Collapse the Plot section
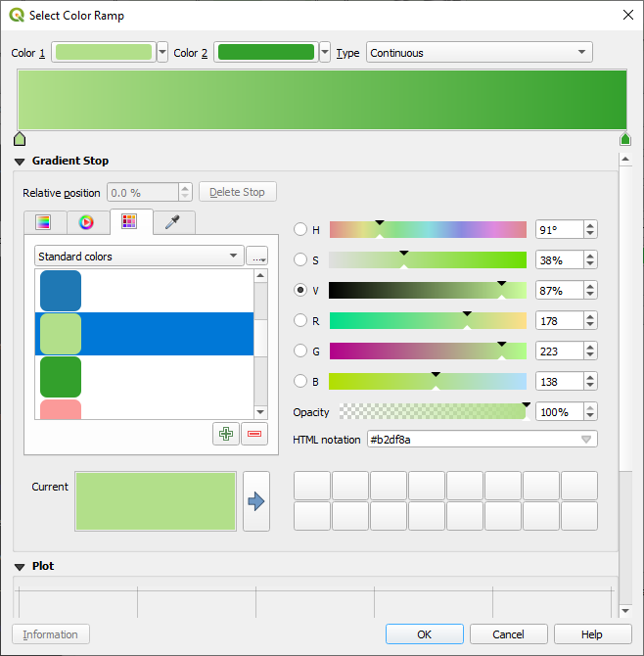The height and width of the screenshot is (656, 644). coord(20,566)
